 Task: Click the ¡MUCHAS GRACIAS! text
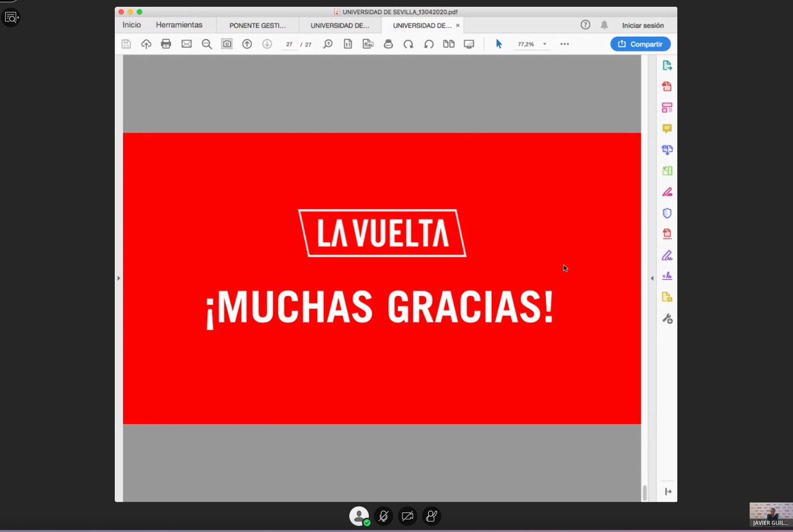(x=380, y=310)
